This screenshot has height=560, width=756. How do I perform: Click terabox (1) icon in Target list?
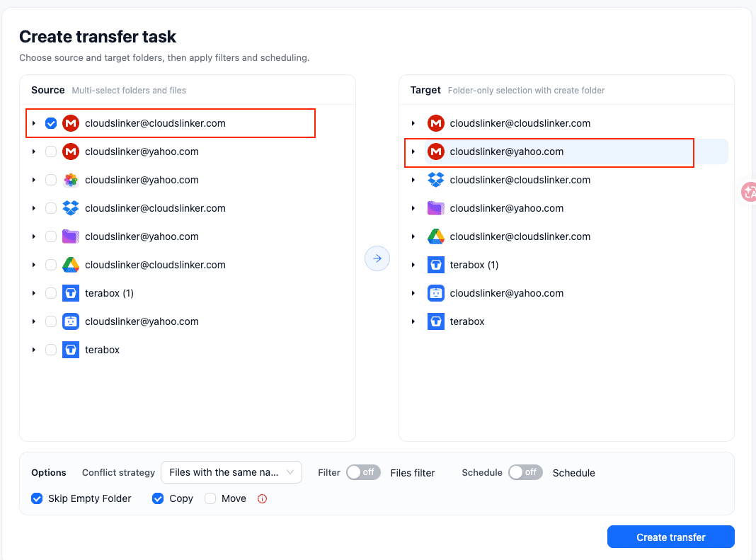click(436, 265)
